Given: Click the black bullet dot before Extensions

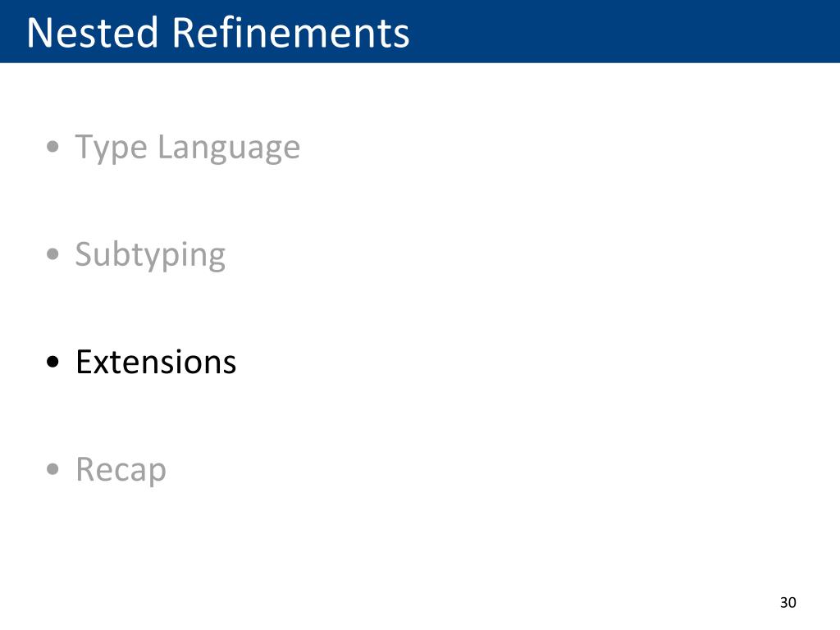Looking at the screenshot, I should pos(52,362).
